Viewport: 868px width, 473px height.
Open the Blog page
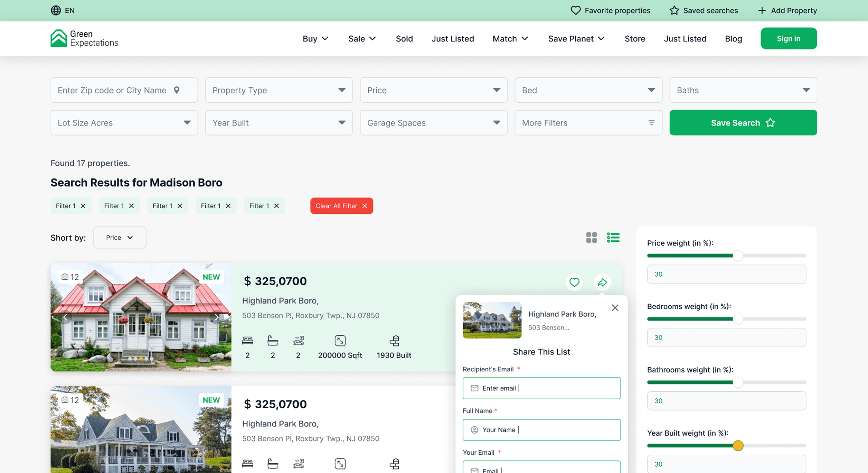pyautogui.click(x=733, y=39)
